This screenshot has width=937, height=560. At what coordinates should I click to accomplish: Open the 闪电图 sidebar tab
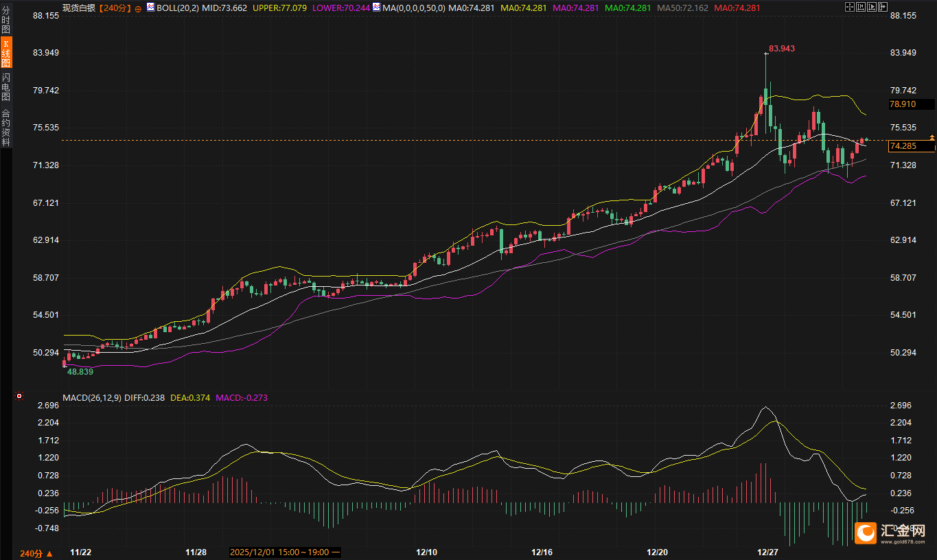coord(5,87)
